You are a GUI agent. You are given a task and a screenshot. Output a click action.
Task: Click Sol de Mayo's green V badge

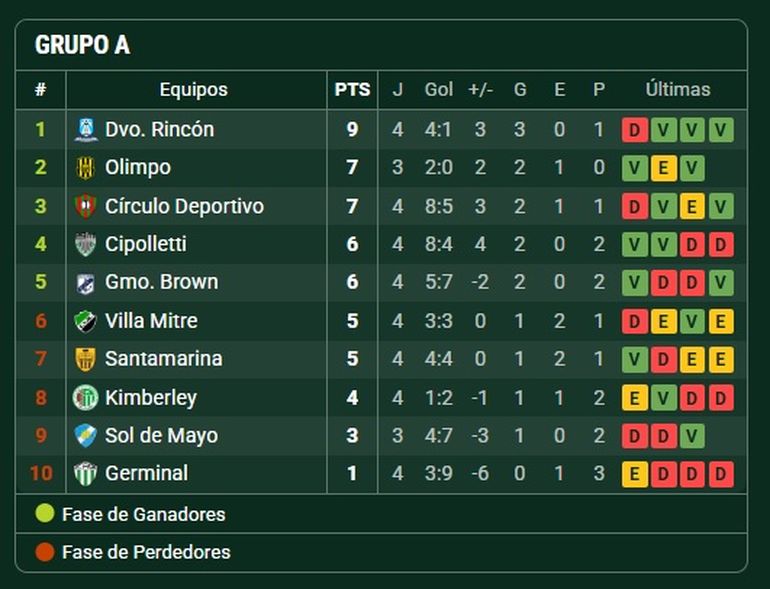point(692,436)
